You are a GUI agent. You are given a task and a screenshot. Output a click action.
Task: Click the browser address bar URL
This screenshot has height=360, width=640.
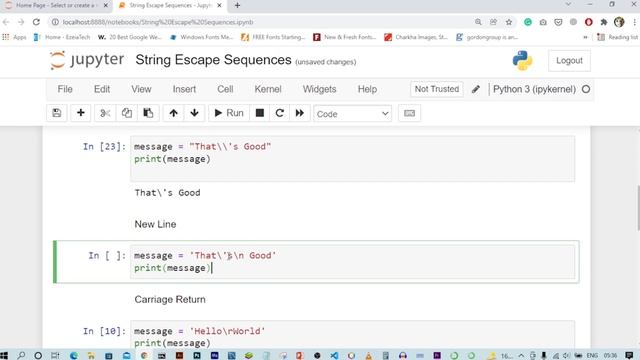click(158, 22)
